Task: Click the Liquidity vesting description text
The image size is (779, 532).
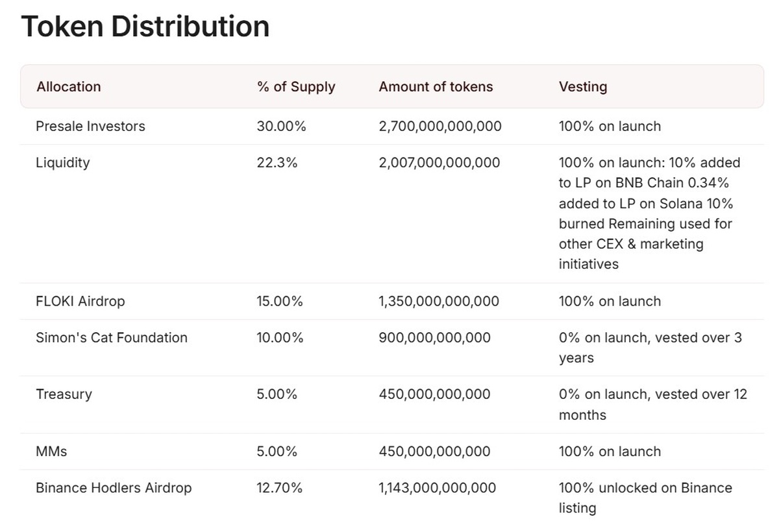Action: click(x=649, y=213)
